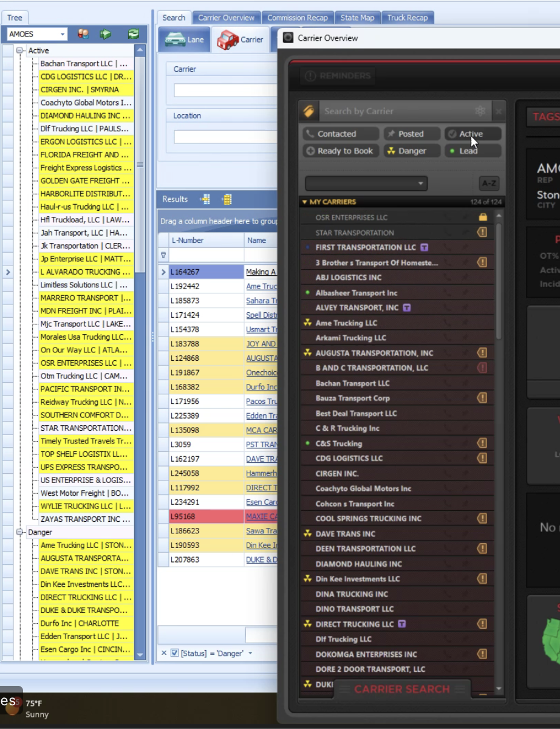560x729 pixels.
Task: Click the lock icon on OSR ENTERPRISES LLC row
Action: [x=483, y=217]
